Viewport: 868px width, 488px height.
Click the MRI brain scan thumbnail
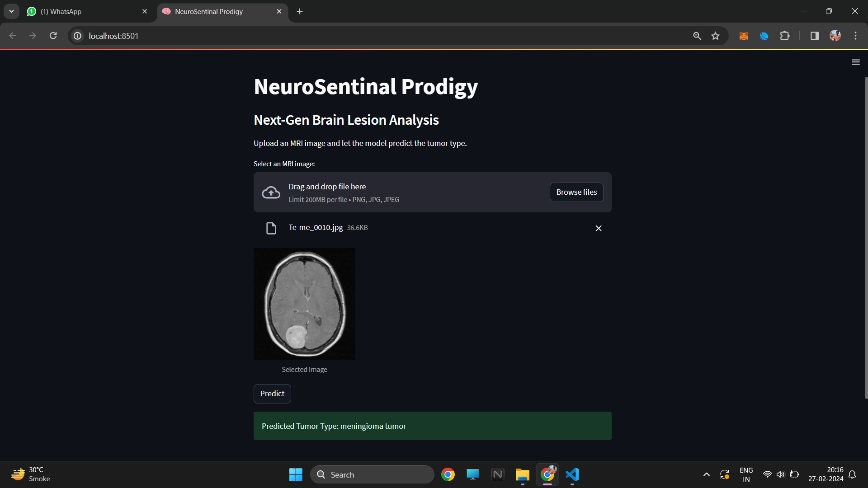point(304,304)
